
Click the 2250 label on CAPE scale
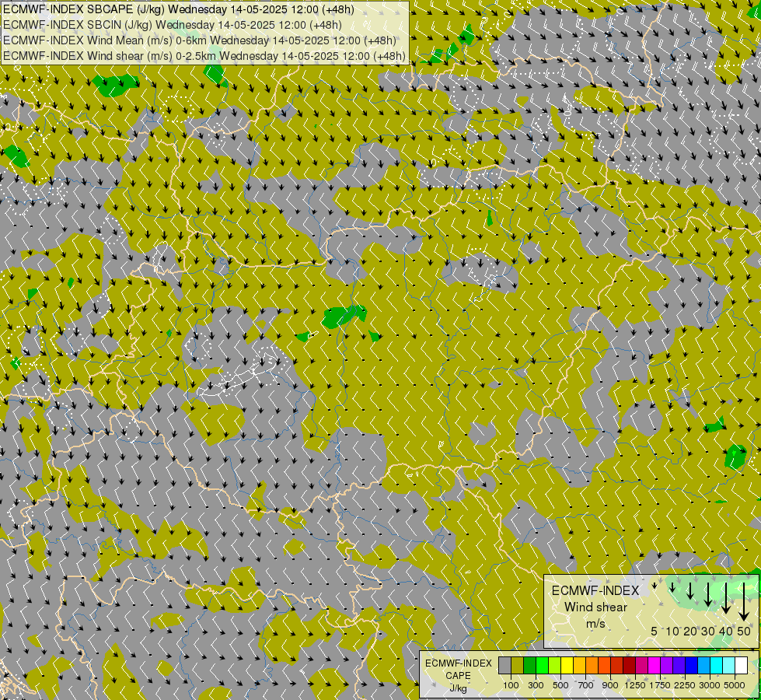(x=685, y=685)
